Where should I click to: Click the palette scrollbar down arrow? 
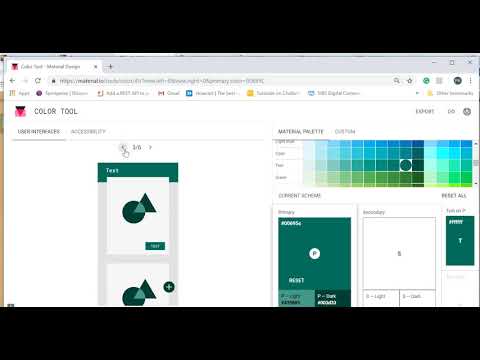tap(476, 183)
